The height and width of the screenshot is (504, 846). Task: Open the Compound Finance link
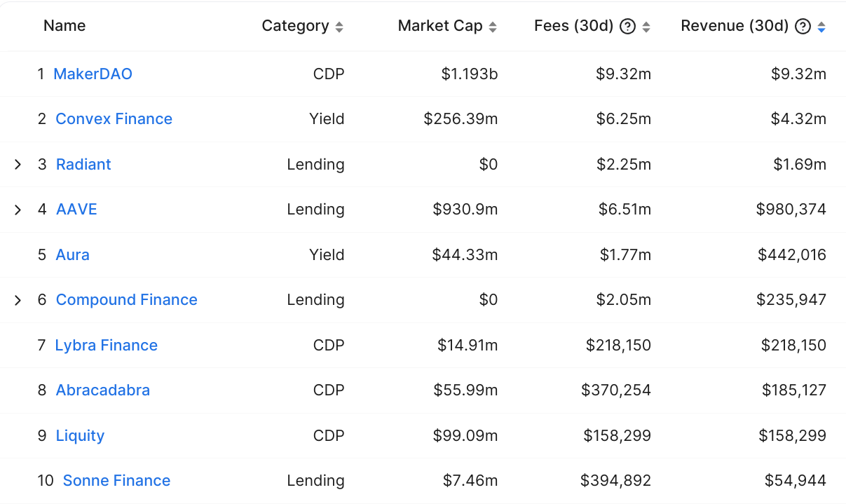click(x=127, y=299)
